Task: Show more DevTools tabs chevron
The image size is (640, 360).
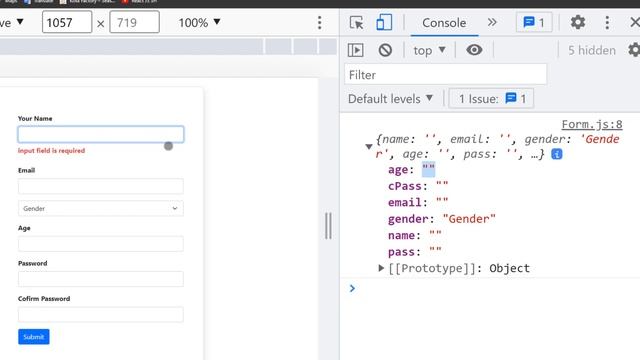Action: (492, 22)
